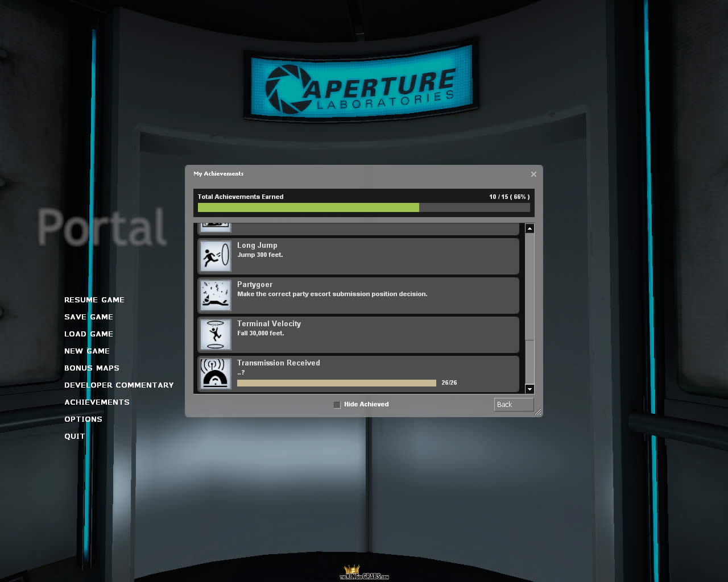
Task: Open the Save Game menu item
Action: click(x=89, y=317)
